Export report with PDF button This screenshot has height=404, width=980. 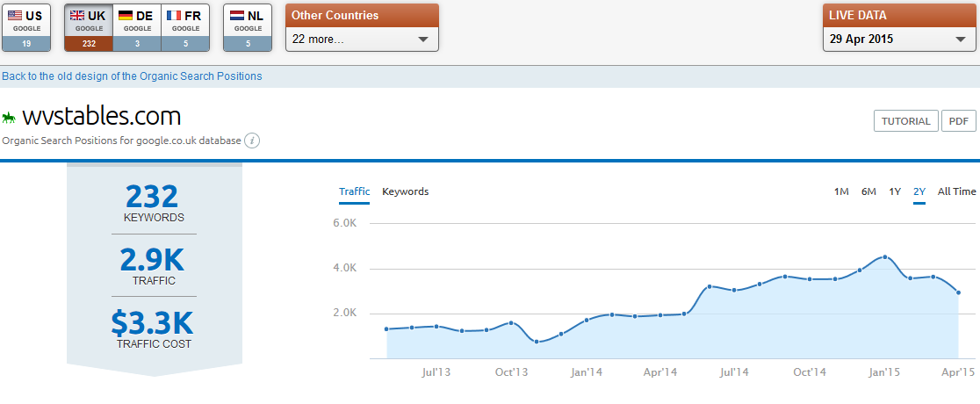pos(958,121)
